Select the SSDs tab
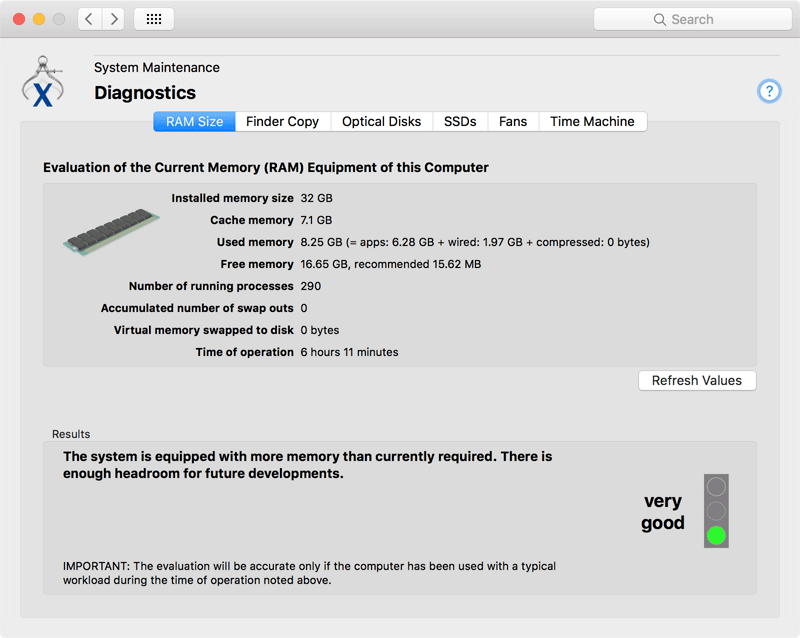This screenshot has width=800, height=638. [x=460, y=121]
